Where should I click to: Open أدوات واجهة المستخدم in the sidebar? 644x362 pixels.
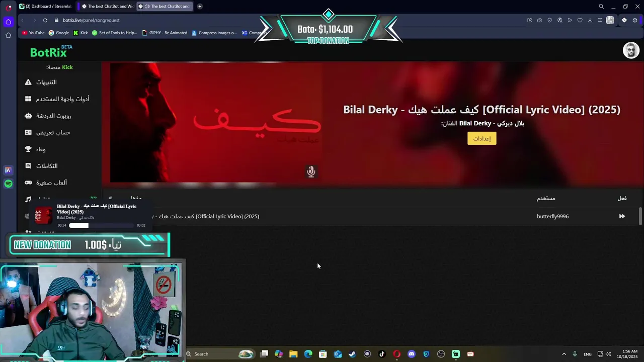coord(57,99)
